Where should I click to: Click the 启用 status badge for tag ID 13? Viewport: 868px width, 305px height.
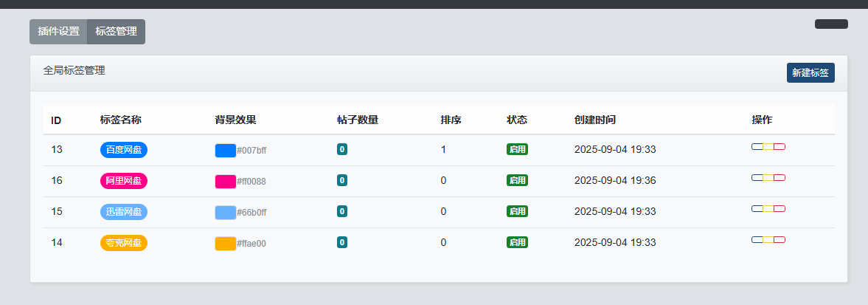pyautogui.click(x=517, y=149)
